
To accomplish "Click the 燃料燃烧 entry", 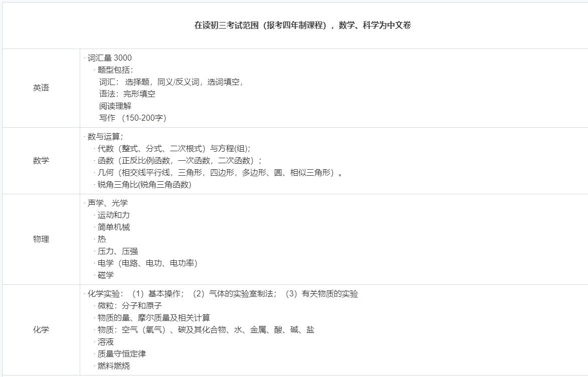I will (x=114, y=366).
